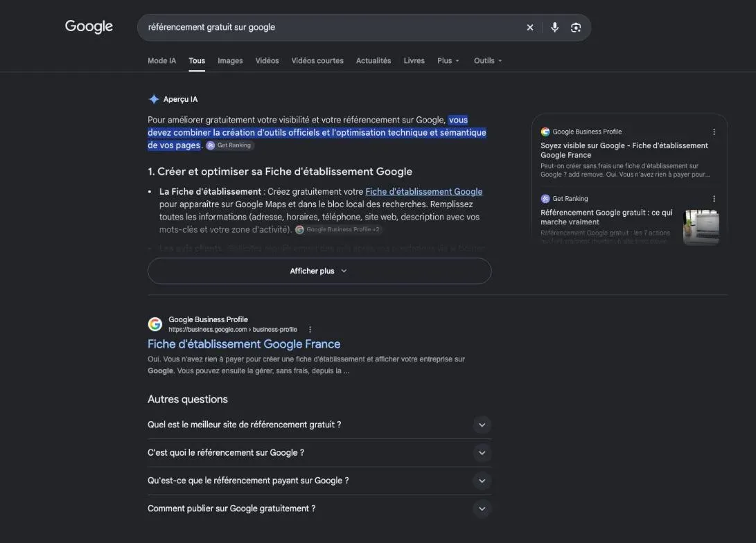Click the business.google.com breadcrumb URL
756x543 pixels.
[232, 330]
